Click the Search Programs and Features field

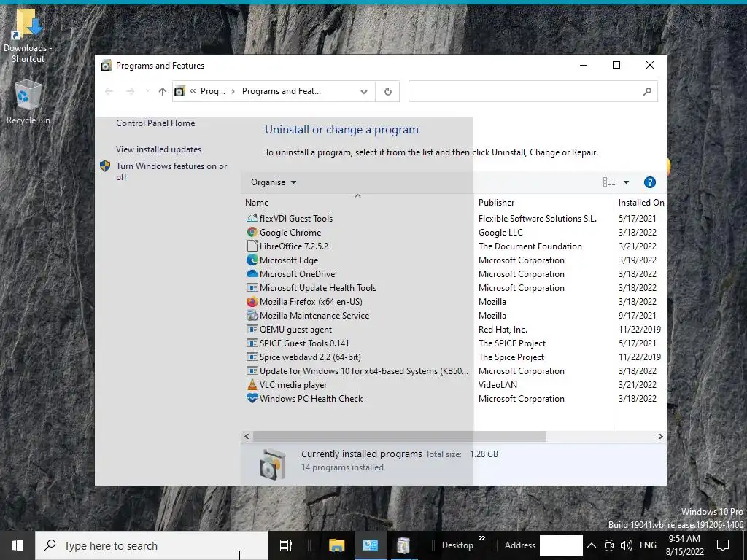[x=533, y=91]
